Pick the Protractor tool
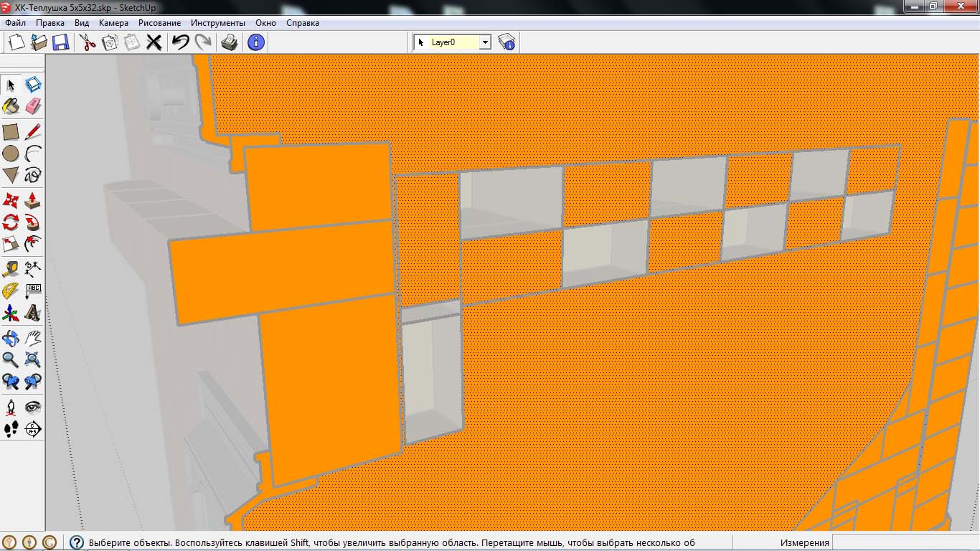Screen dimensions: 980x551 point(11,291)
